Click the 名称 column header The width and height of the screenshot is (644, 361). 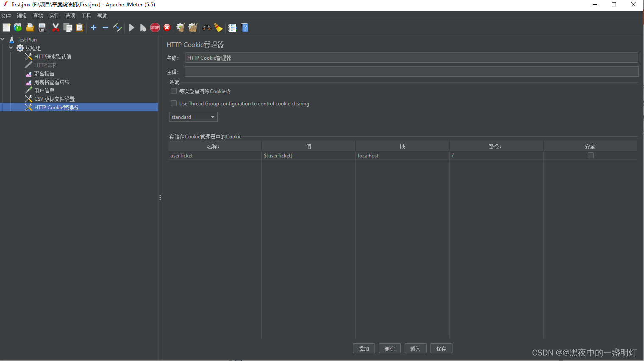(215, 146)
